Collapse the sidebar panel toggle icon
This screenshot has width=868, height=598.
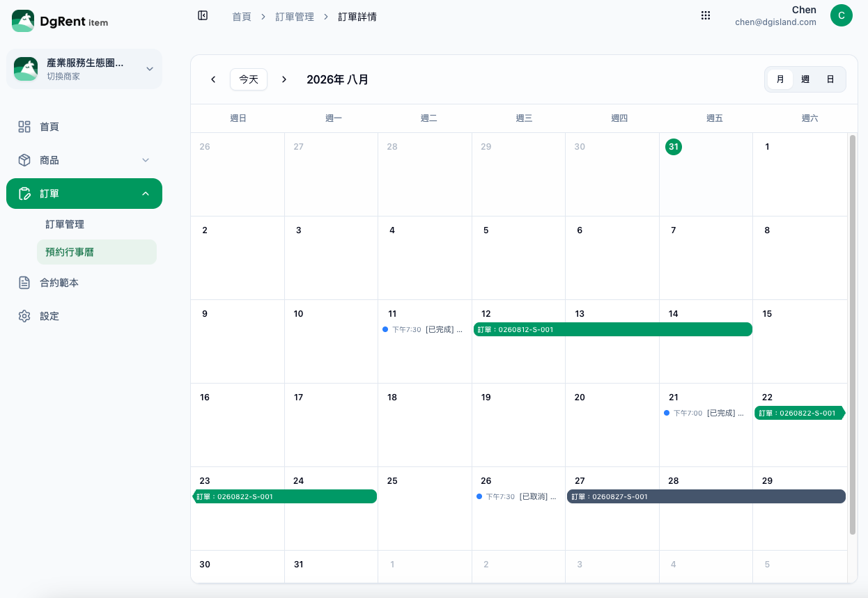[x=203, y=15]
